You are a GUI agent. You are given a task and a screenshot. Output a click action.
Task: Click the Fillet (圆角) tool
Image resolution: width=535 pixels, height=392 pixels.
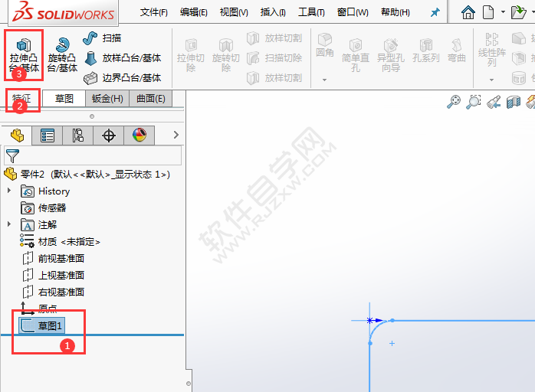point(324,44)
